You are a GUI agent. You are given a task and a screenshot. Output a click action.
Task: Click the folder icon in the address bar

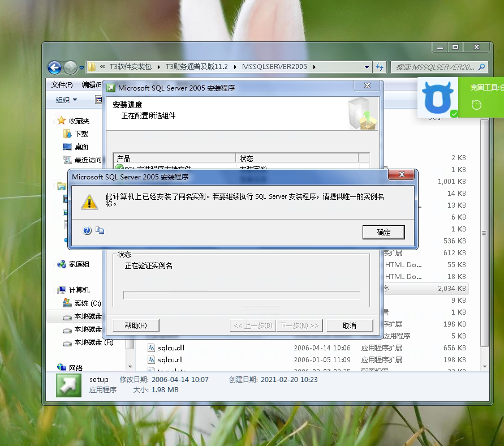coord(92,67)
